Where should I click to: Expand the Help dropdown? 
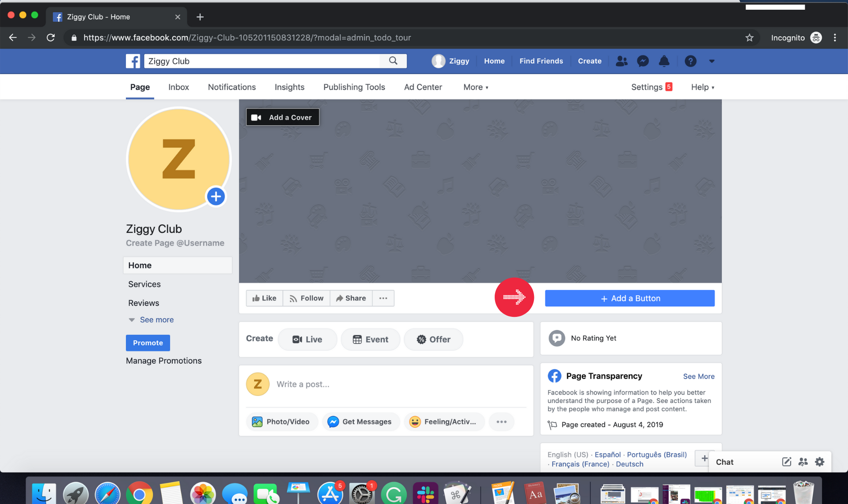(x=703, y=87)
